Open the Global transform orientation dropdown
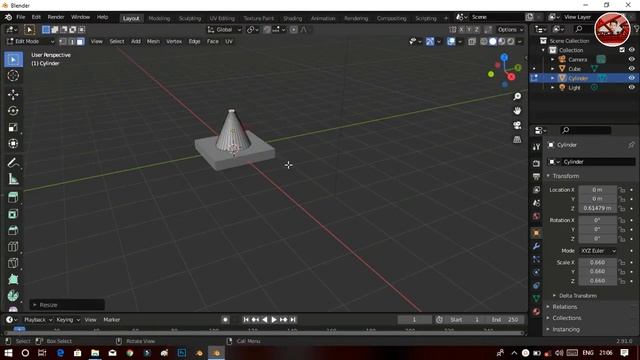This screenshot has width=640, height=360. point(224,30)
